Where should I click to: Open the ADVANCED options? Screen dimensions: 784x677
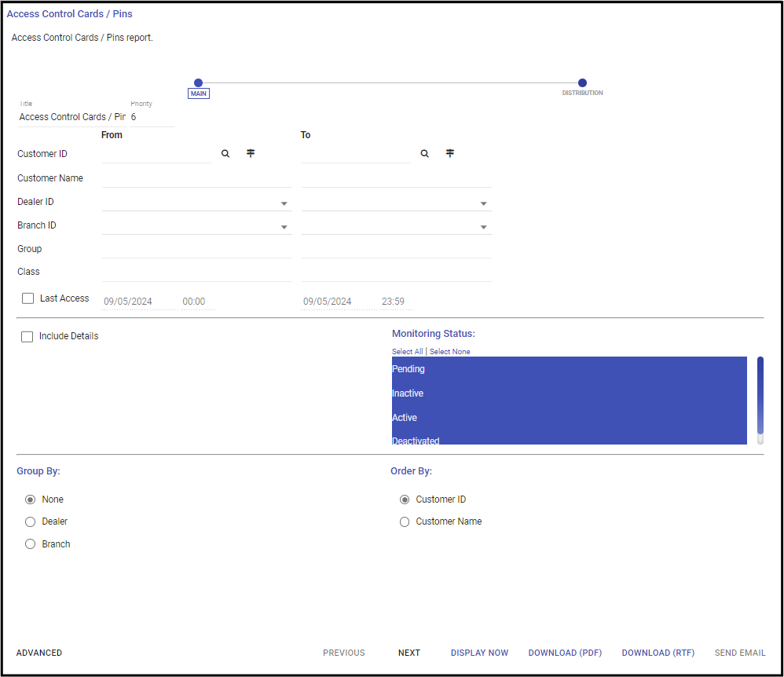[x=39, y=653]
